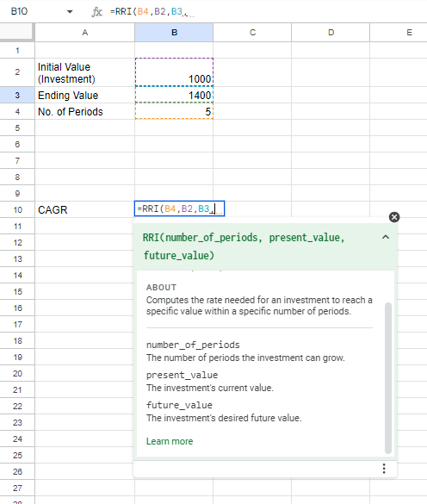This screenshot has height=504, width=427.
Task: Select row 5 header
Action: (x=17, y=128)
